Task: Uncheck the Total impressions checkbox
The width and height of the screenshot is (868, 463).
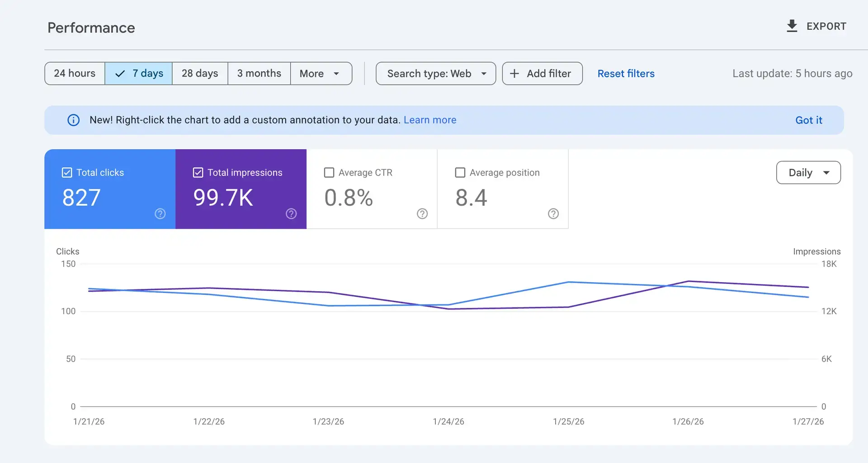Action: [198, 172]
